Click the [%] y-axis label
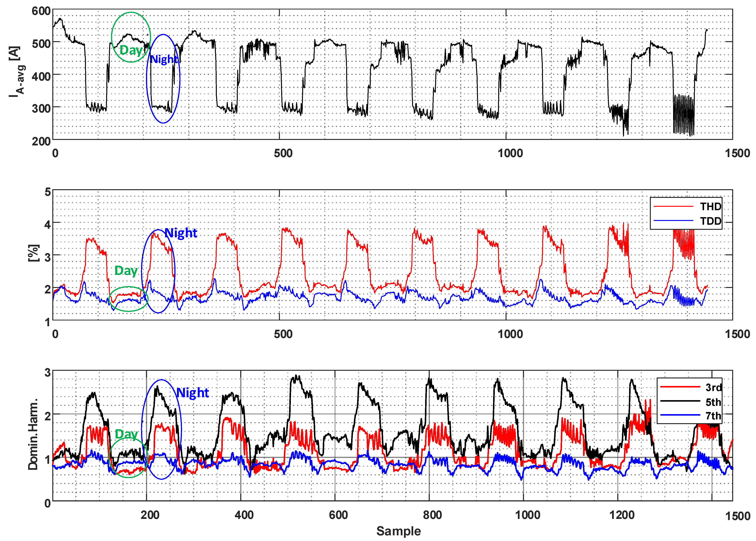The image size is (756, 541). [x=34, y=253]
